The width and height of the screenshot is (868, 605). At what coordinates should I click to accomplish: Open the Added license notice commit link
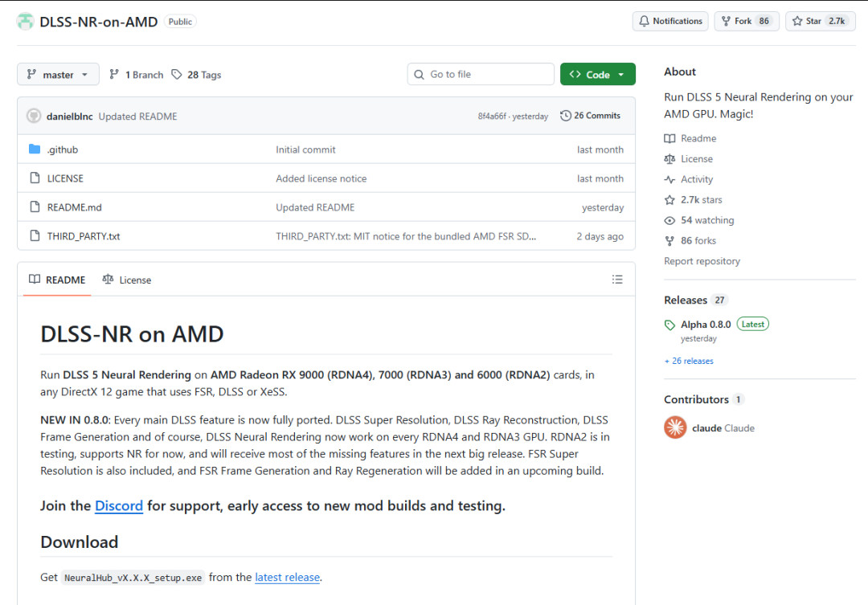[x=321, y=178]
